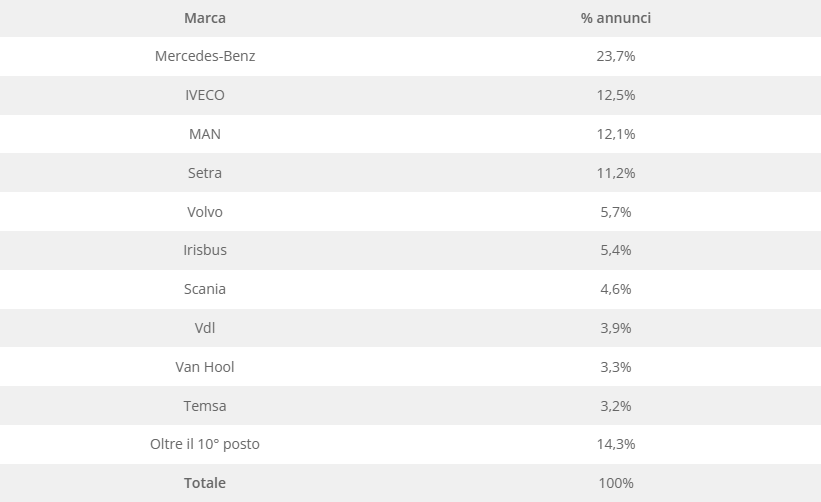This screenshot has height=502, width=821.
Task: Select the Van Hool brand cell
Action: (x=205, y=367)
